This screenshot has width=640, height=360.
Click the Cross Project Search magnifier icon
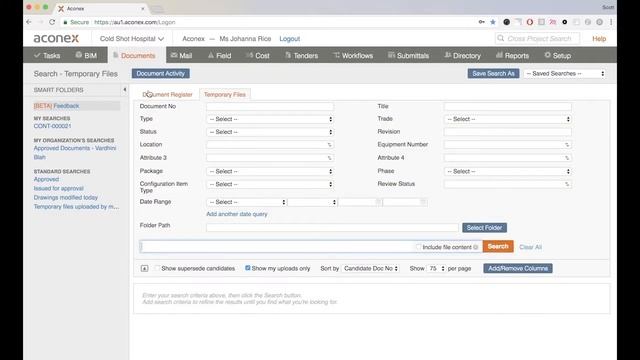500,38
